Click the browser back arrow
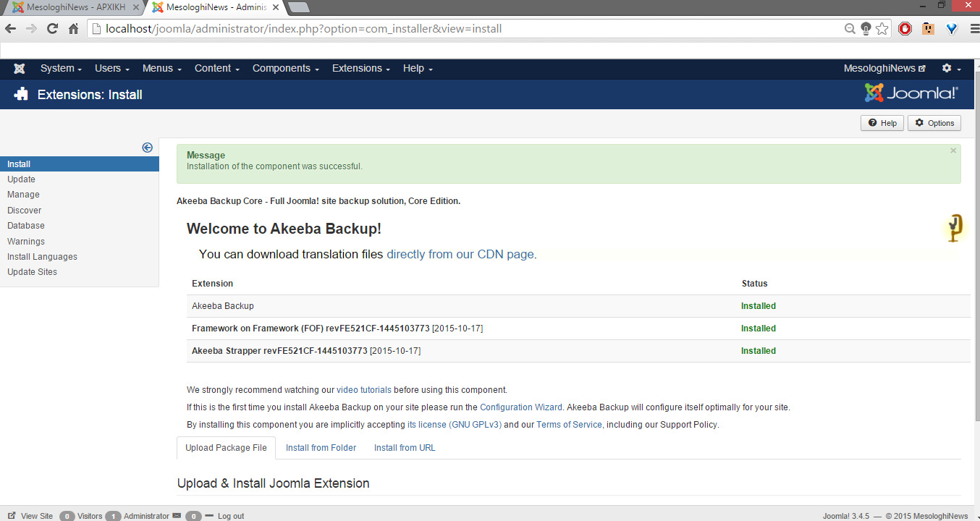Screen dimensions: 980x521 (10, 29)
